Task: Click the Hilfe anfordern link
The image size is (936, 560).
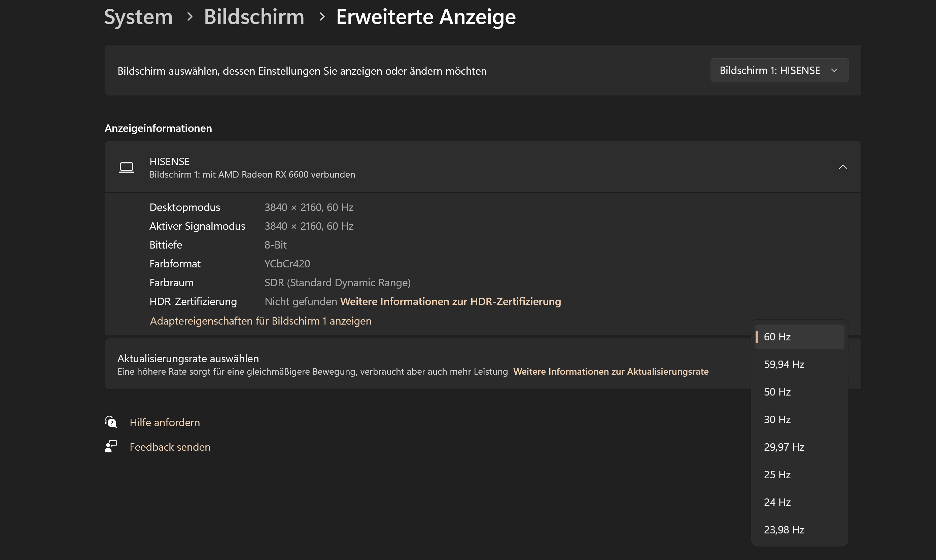Action: pos(165,422)
